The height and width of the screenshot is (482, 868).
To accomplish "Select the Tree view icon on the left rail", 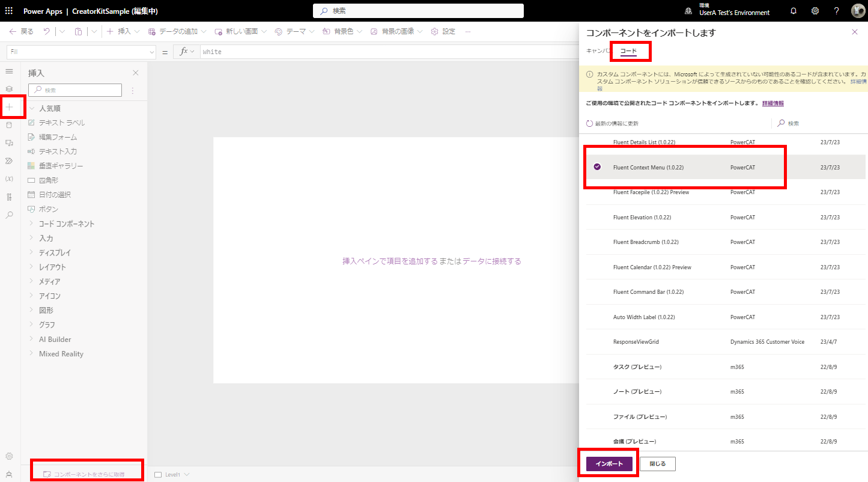I will point(9,88).
